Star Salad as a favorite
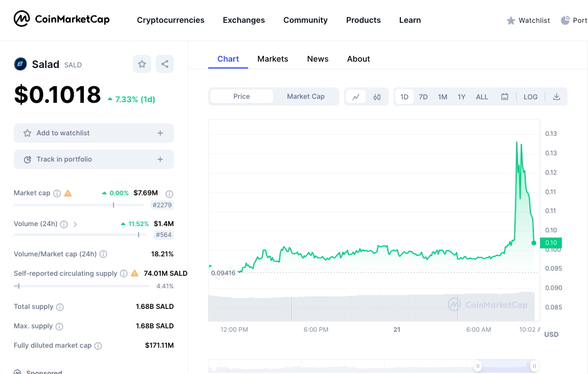The width and height of the screenshot is (588, 374). (142, 64)
